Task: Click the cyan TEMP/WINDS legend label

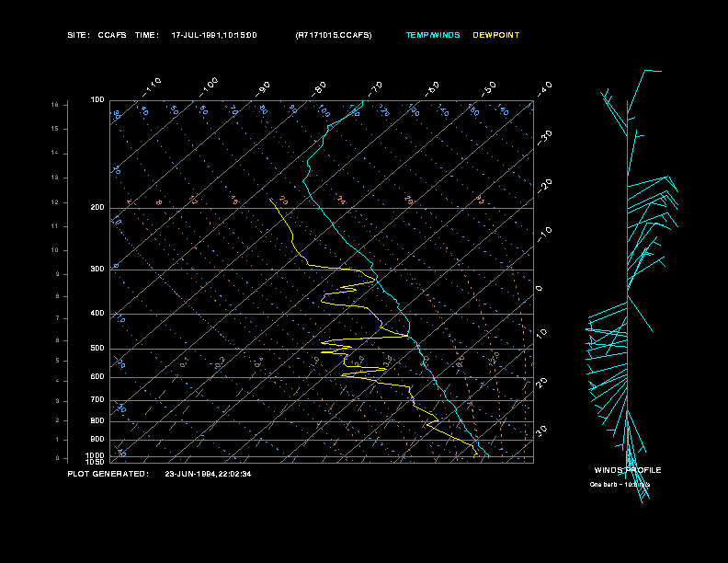Action: [x=433, y=35]
